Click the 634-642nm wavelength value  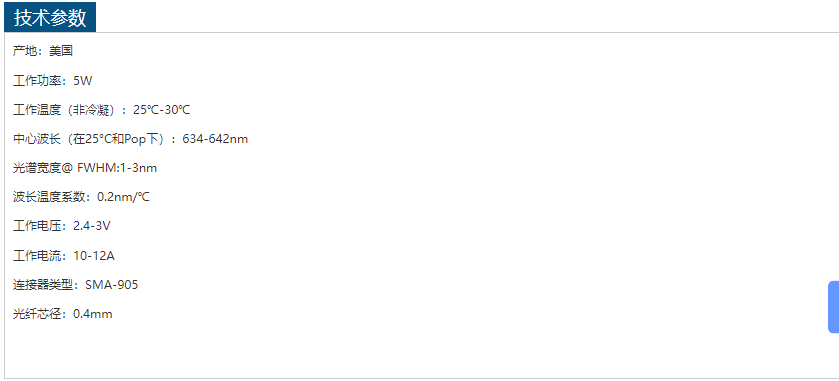pyautogui.click(x=215, y=139)
